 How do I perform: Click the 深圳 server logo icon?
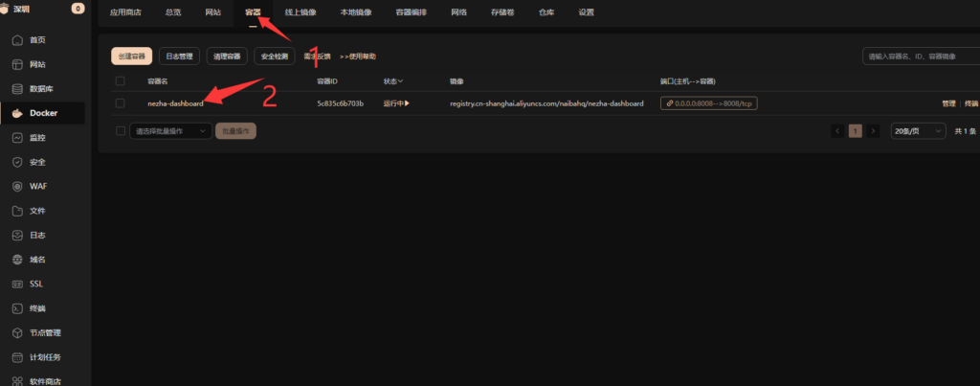[5, 9]
